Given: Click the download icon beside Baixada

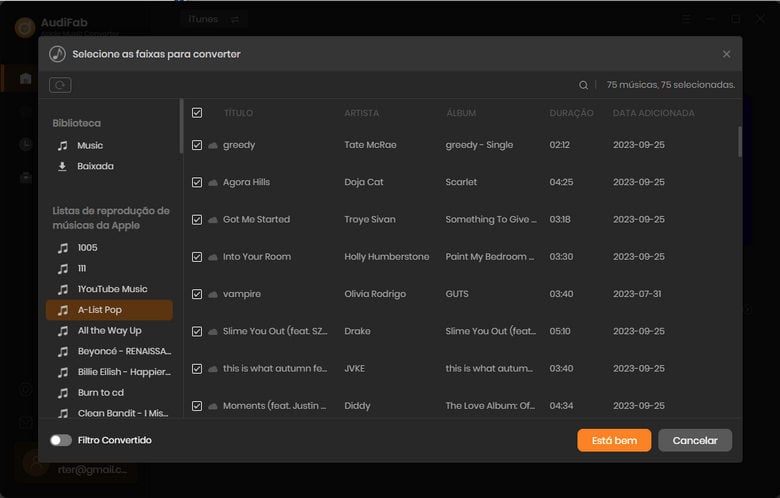Looking at the screenshot, I should [62, 166].
